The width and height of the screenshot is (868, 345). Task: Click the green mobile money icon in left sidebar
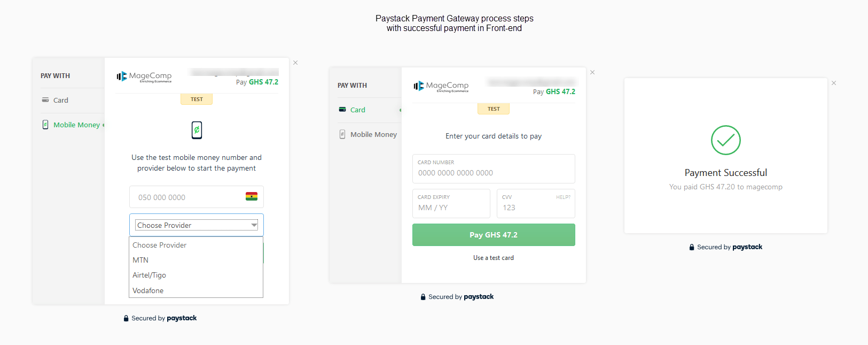(x=45, y=125)
